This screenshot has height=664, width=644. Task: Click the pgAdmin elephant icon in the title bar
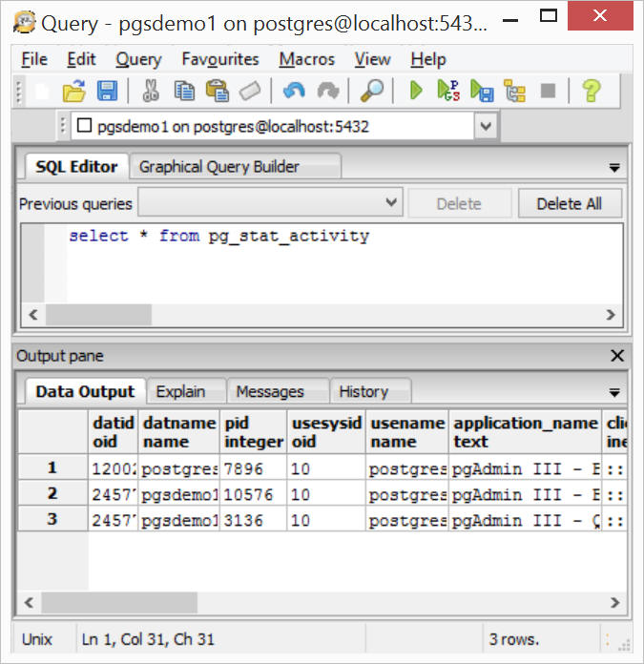(24, 23)
